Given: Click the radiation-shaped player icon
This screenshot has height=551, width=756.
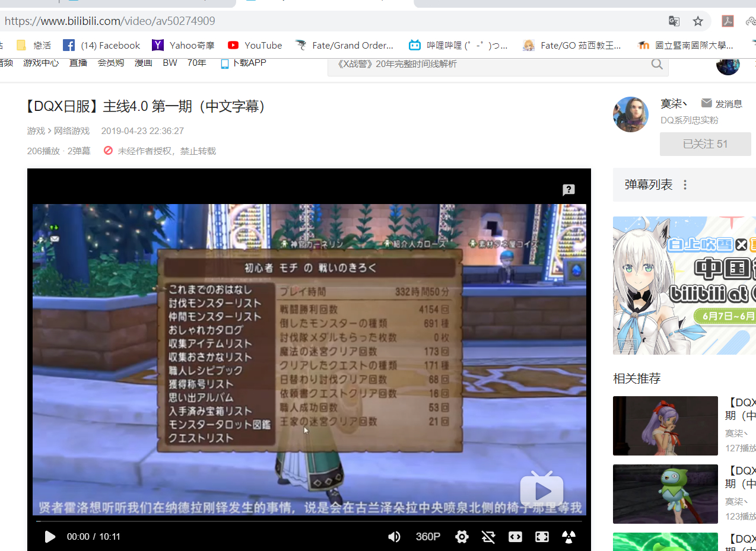Looking at the screenshot, I should click(568, 537).
